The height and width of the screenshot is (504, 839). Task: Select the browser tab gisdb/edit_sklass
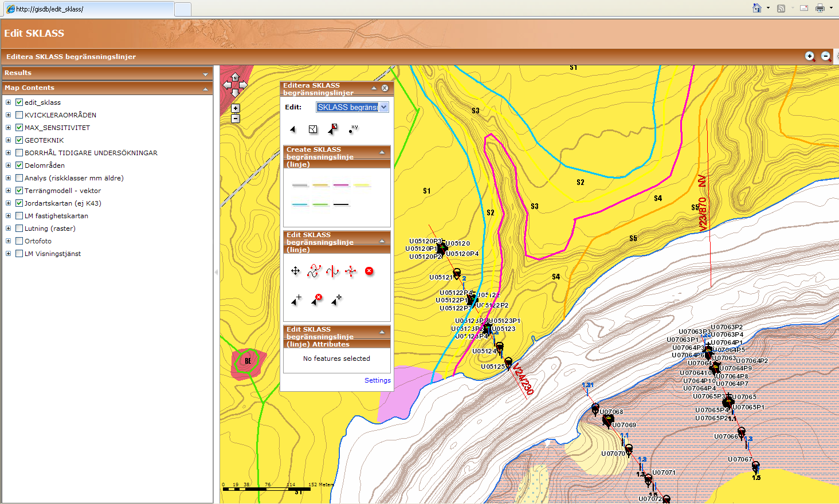[x=88, y=9]
